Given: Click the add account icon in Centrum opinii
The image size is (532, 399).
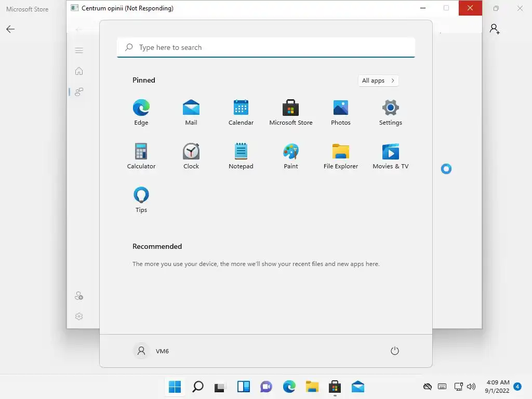Looking at the screenshot, I should [79, 296].
